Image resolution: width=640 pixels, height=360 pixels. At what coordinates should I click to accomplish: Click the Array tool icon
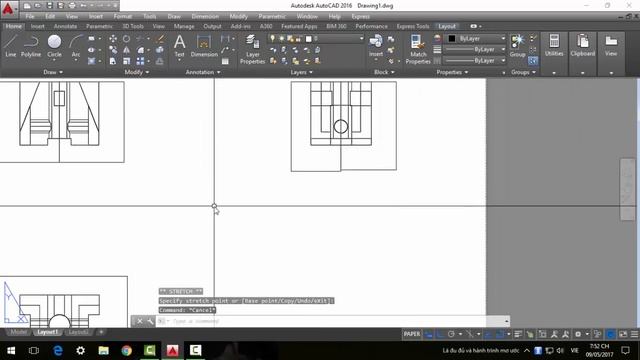point(140,61)
